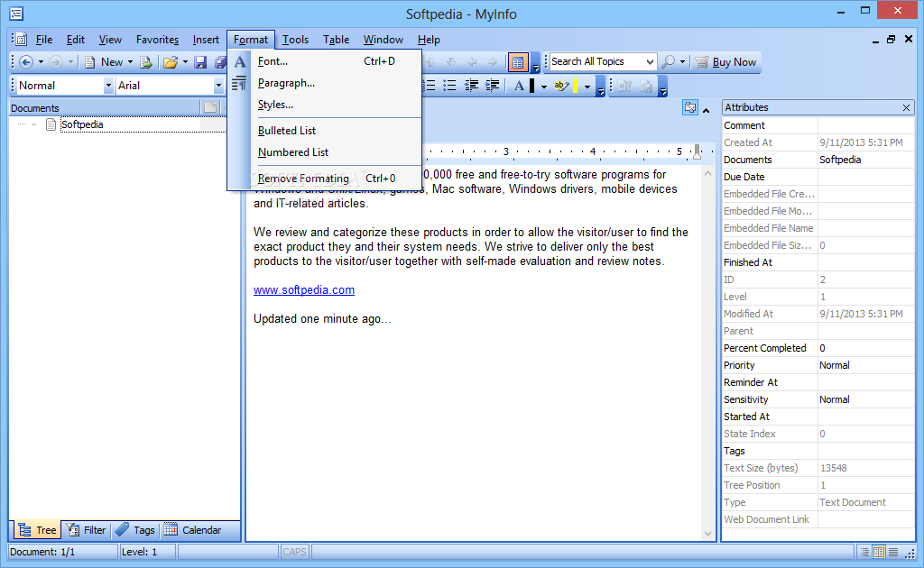
Task: Click the bulleted list toolbar icon
Action: click(449, 86)
